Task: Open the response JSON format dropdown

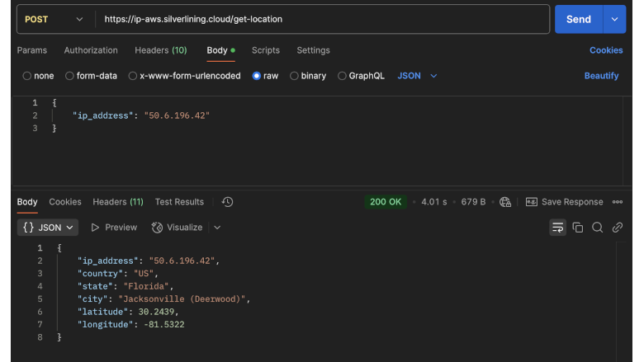Action: 48,227
